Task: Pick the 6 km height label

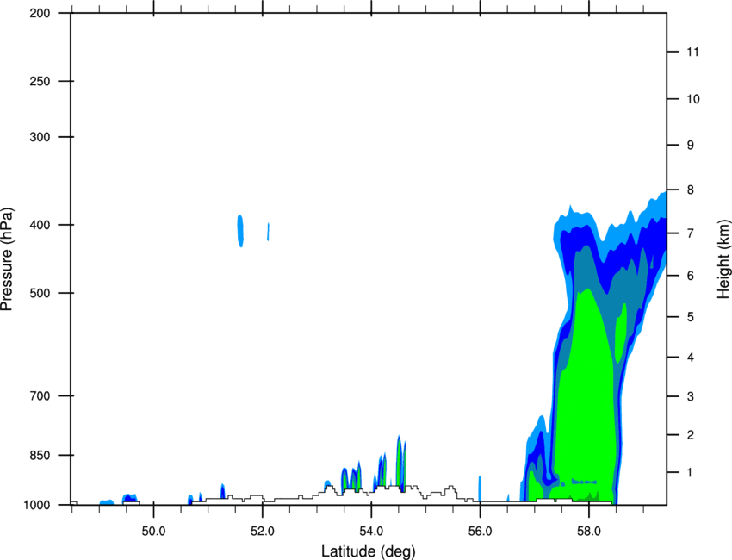Action: pyautogui.click(x=691, y=276)
